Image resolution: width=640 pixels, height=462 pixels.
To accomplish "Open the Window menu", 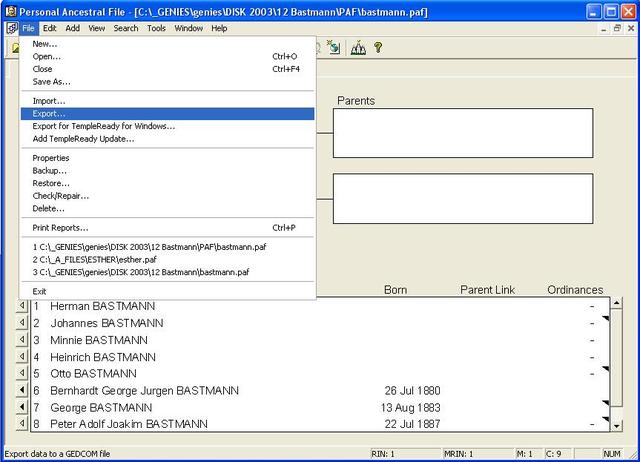I will [x=189, y=28].
